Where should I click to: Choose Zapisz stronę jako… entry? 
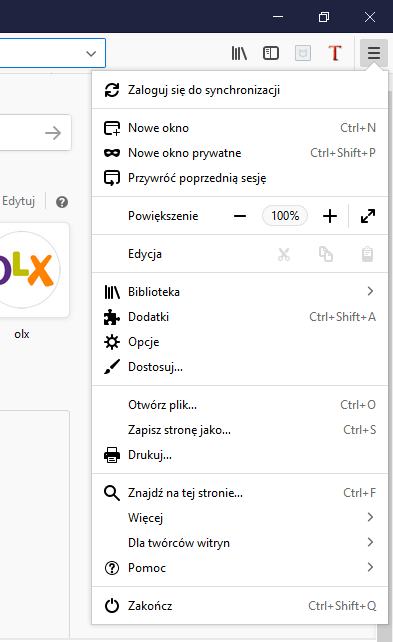coord(240,430)
